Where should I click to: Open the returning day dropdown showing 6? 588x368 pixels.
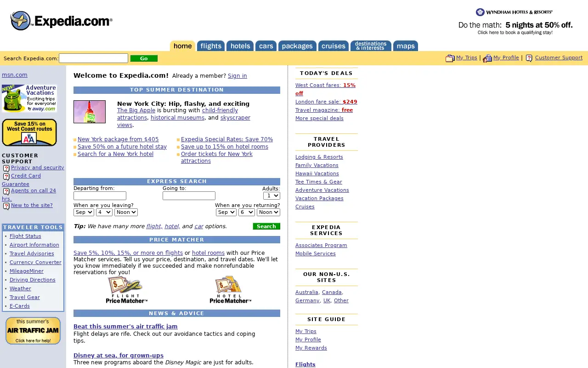pyautogui.click(x=247, y=212)
